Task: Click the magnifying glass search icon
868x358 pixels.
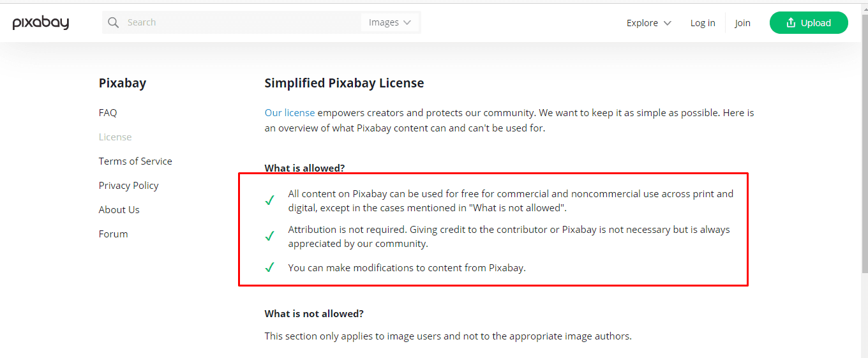Action: pos(114,23)
